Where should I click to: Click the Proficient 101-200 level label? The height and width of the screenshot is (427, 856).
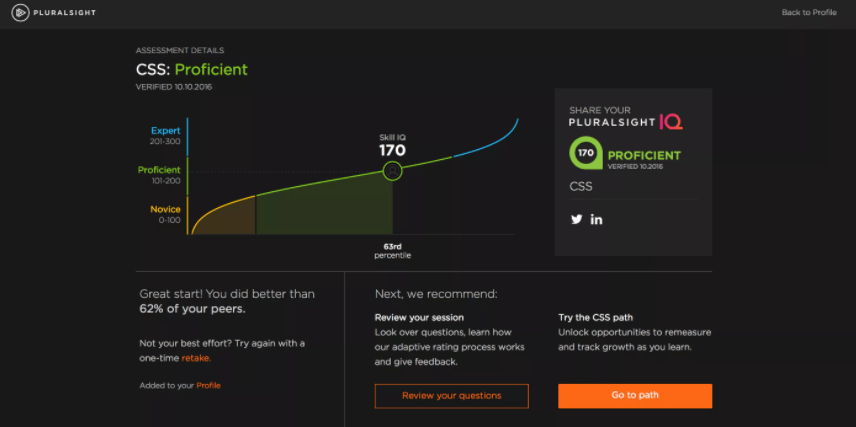160,175
